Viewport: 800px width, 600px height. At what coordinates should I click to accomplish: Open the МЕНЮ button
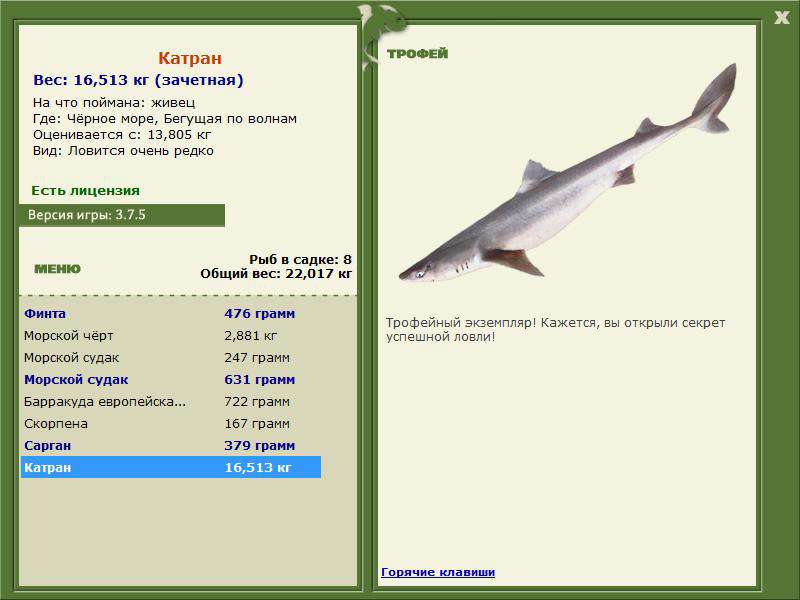[x=57, y=269]
